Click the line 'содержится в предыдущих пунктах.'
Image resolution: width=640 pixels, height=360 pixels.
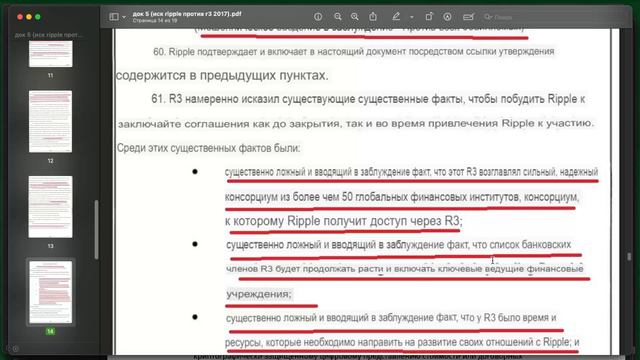pyautogui.click(x=222, y=76)
